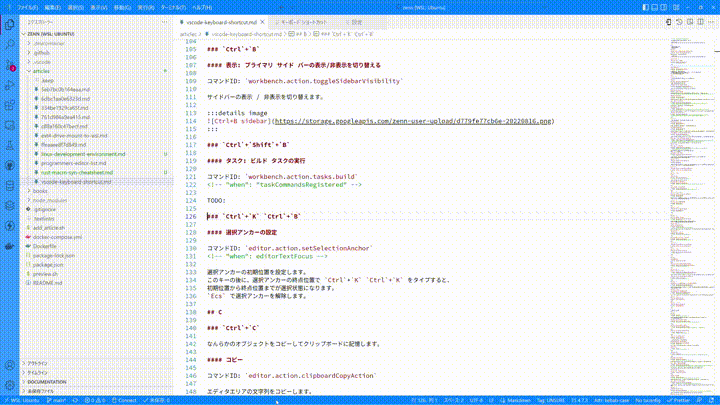This screenshot has height=405, width=720.
Task: Open the 表示(V) menu
Action: coord(99,7)
